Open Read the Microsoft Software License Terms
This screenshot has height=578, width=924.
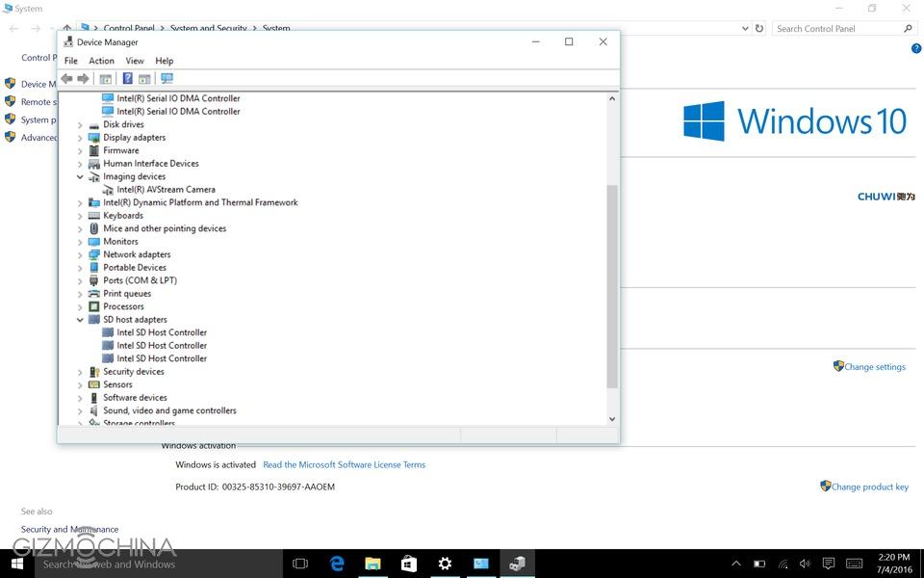tap(344, 464)
